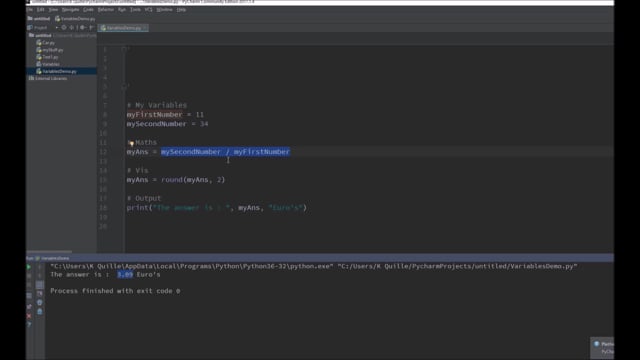Screen dimensions: 640x360
Task: Toggle soft-wrap in the Run console
Action: pyautogui.click(x=40, y=284)
